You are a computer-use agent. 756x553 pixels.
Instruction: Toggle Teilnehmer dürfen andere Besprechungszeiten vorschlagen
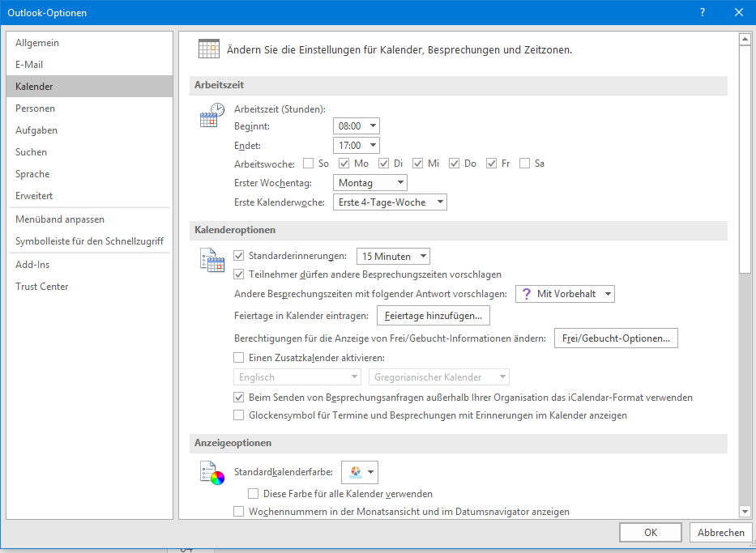click(x=239, y=274)
